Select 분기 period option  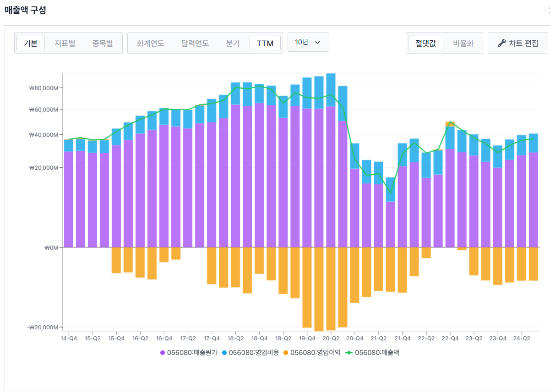pos(233,43)
